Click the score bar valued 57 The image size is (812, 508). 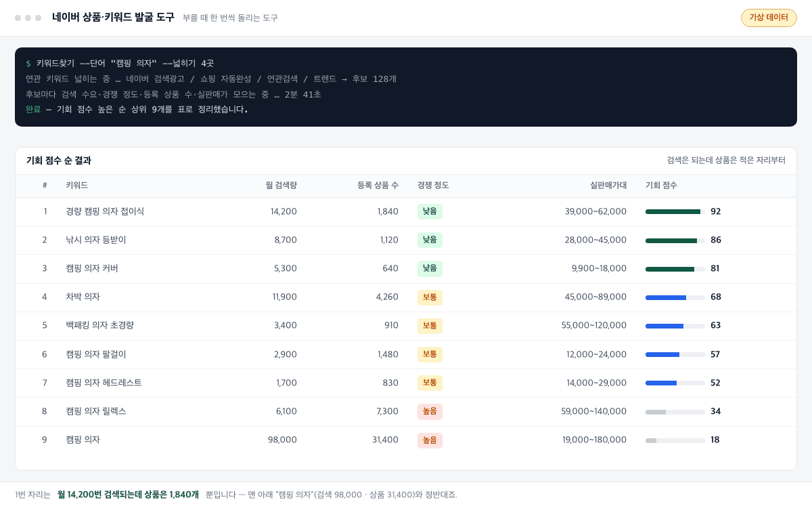[675, 354]
